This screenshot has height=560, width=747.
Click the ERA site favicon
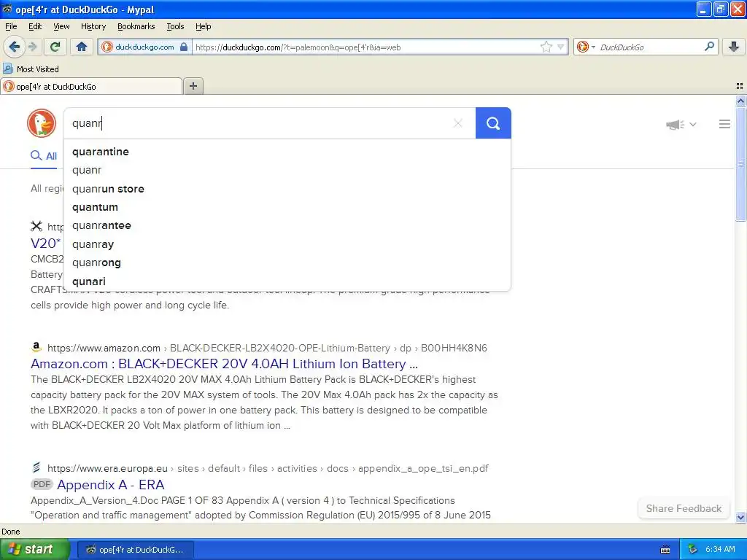pos(36,467)
